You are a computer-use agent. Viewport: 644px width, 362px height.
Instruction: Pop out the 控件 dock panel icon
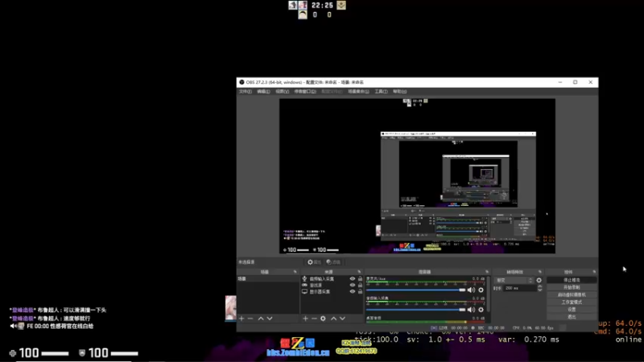pyautogui.click(x=594, y=272)
